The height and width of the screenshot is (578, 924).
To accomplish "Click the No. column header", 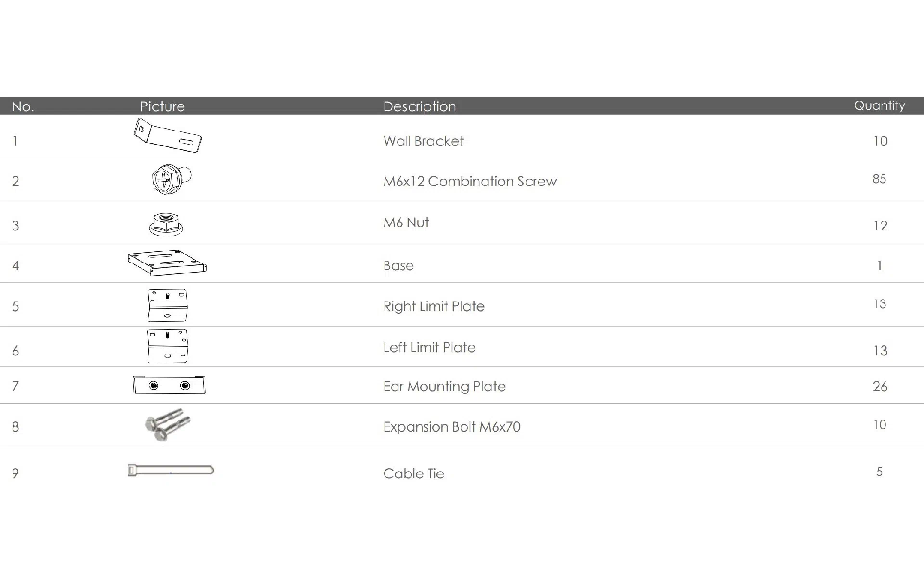I will [23, 106].
